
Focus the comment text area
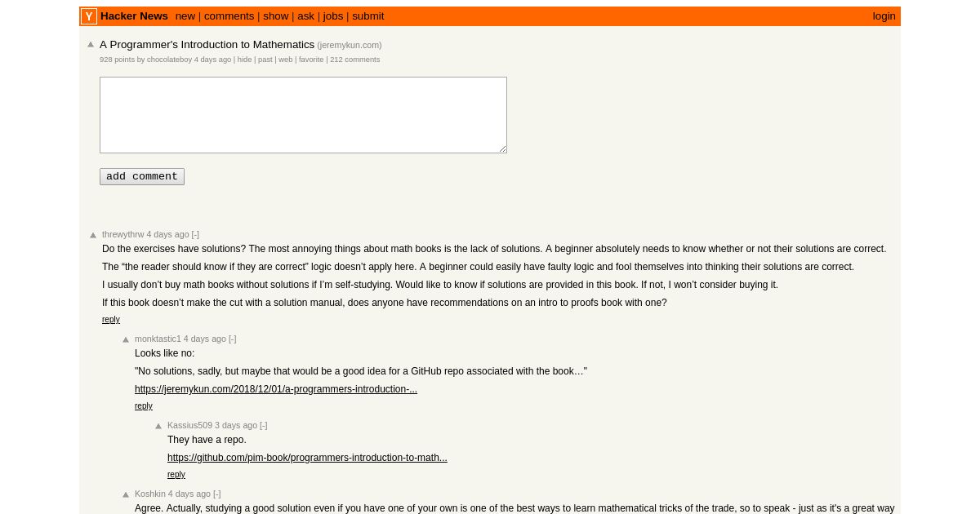click(x=303, y=115)
